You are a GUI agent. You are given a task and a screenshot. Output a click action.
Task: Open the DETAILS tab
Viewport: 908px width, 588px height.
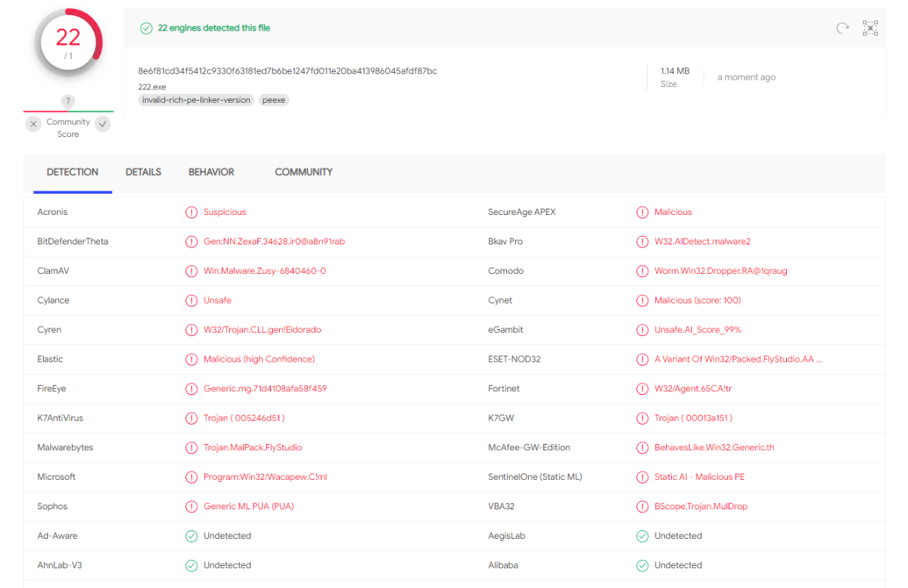point(144,173)
